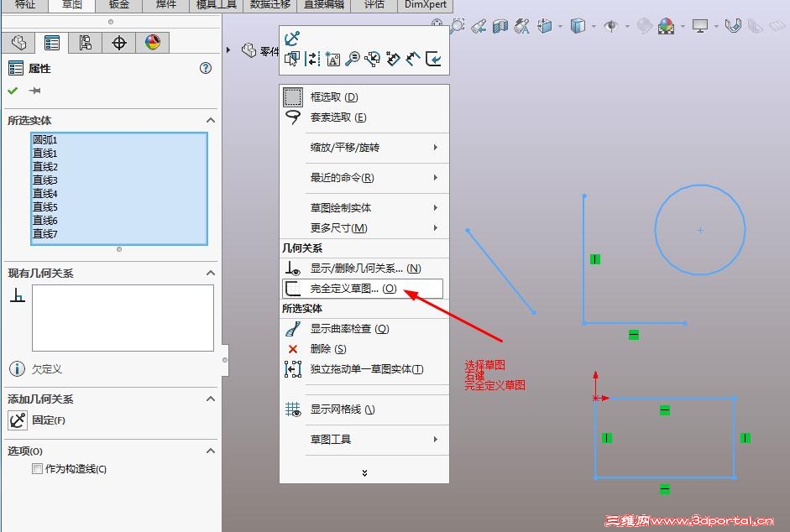The width and height of the screenshot is (790, 532).
Task: Open the 最近的命令 submenu
Action: click(x=364, y=178)
